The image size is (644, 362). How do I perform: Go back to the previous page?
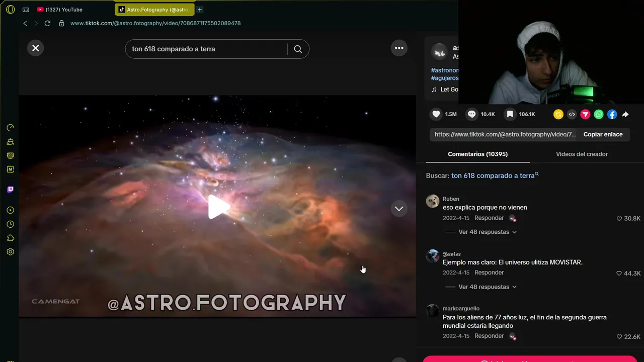(25, 23)
